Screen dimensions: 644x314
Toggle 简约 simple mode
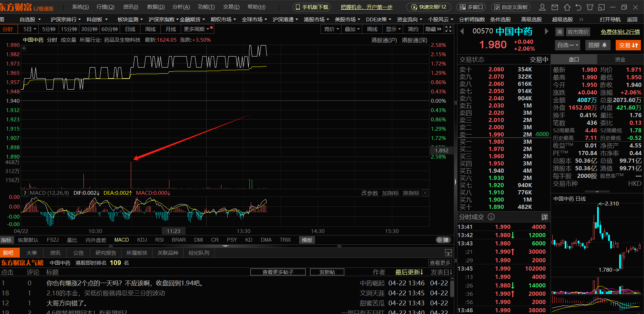click(413, 29)
